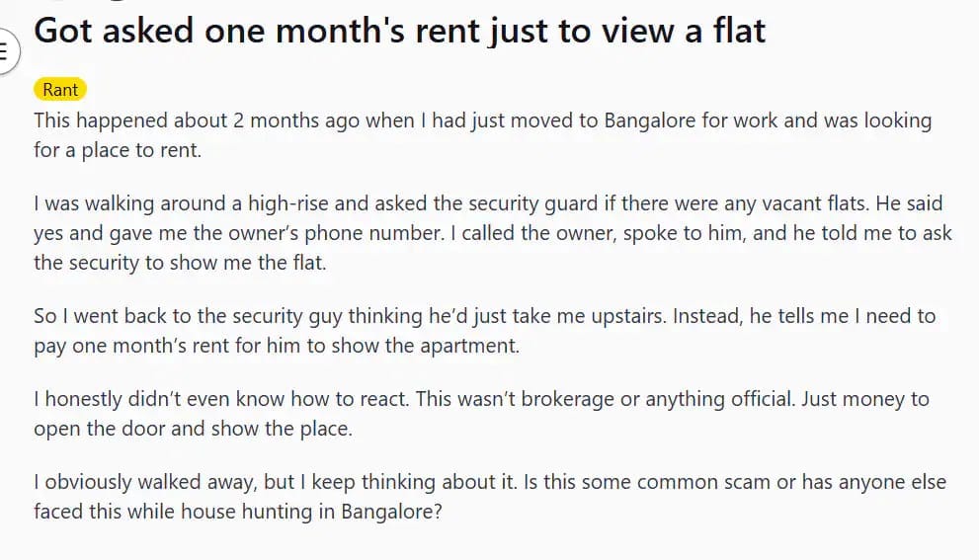Click the phrase "2 months ago"
Screen dimensions: 979x560
[x=296, y=120]
